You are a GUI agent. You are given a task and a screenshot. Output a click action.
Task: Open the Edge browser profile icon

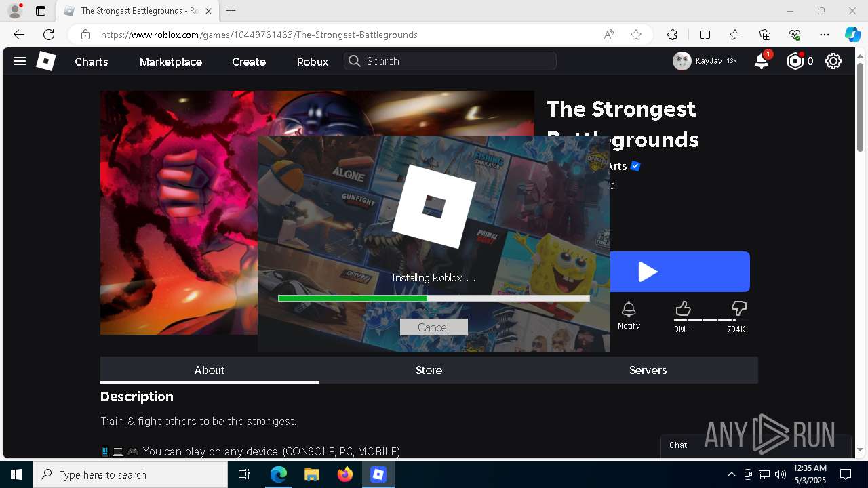[x=15, y=11]
